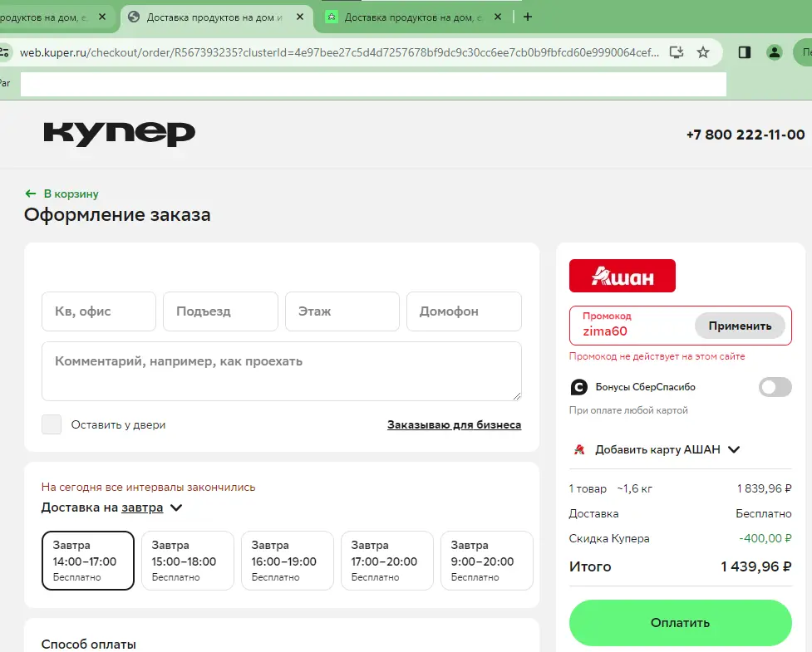Check the Оставить у двери checkbox
The width and height of the screenshot is (812, 652).
pyautogui.click(x=52, y=424)
